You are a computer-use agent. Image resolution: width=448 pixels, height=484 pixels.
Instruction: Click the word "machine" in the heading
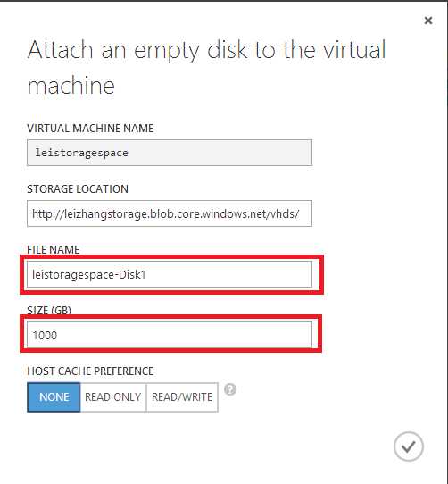71,86
